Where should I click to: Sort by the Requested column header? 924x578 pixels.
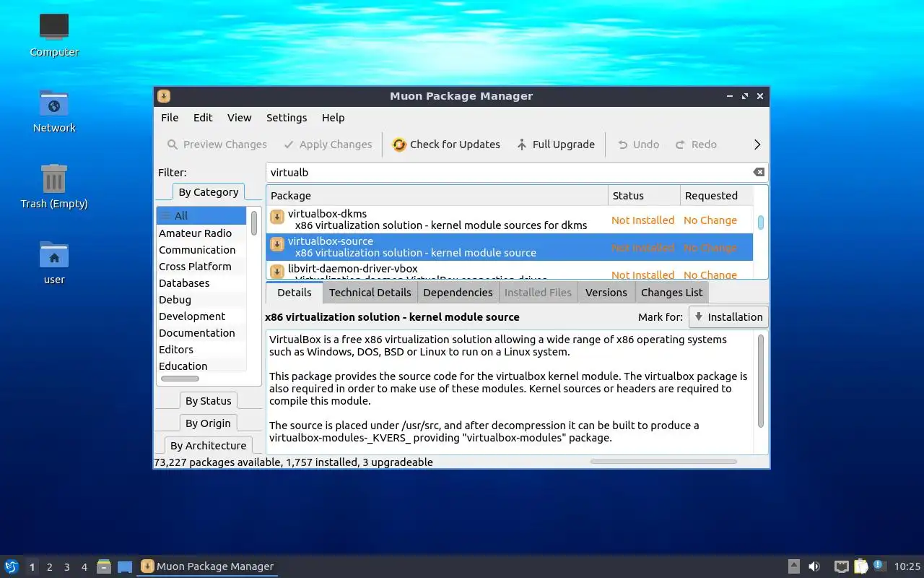click(x=716, y=195)
